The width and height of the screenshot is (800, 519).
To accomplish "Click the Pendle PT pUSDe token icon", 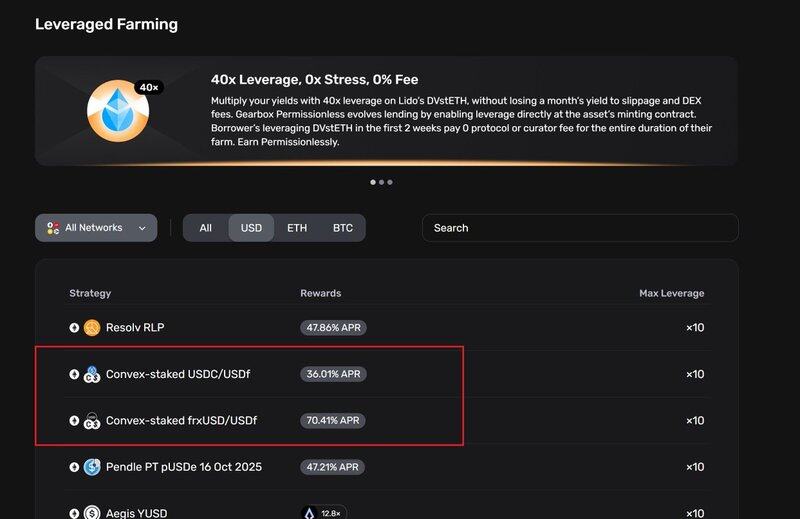I will point(92,467).
